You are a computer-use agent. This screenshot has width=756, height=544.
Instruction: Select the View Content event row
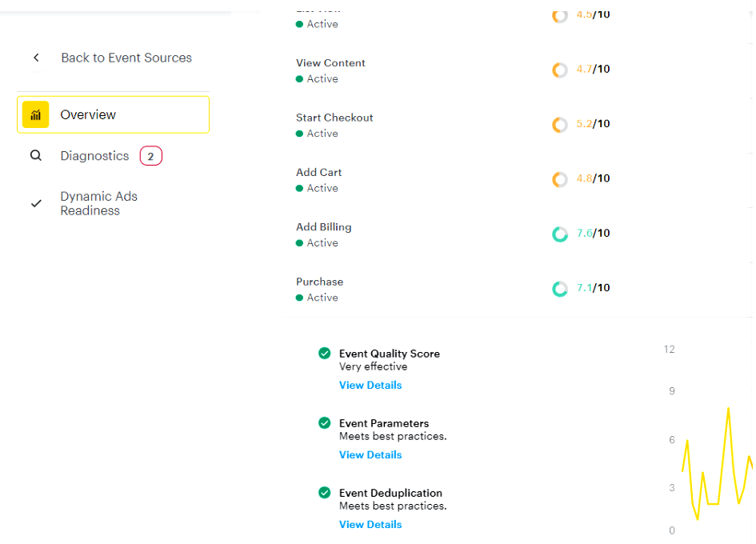tap(516, 70)
